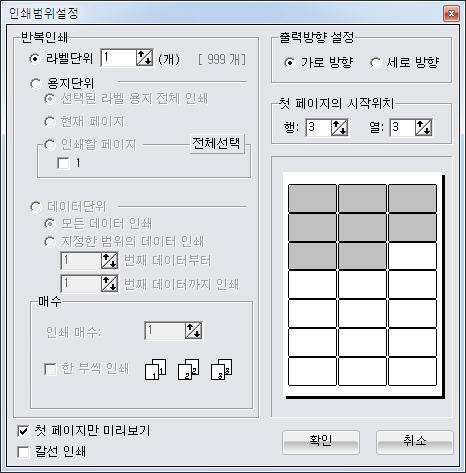Click the 라벨단위 quantity input field
Image resolution: width=466 pixels, height=473 pixels.
pyautogui.click(x=119, y=58)
